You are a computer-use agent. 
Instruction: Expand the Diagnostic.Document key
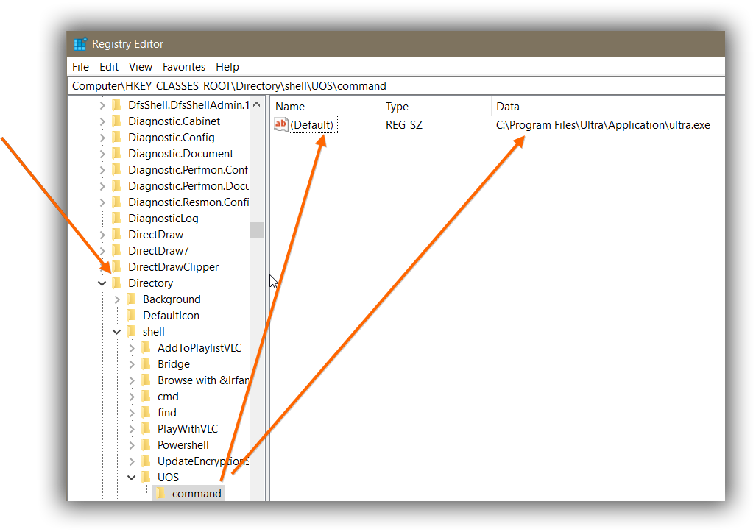point(102,155)
